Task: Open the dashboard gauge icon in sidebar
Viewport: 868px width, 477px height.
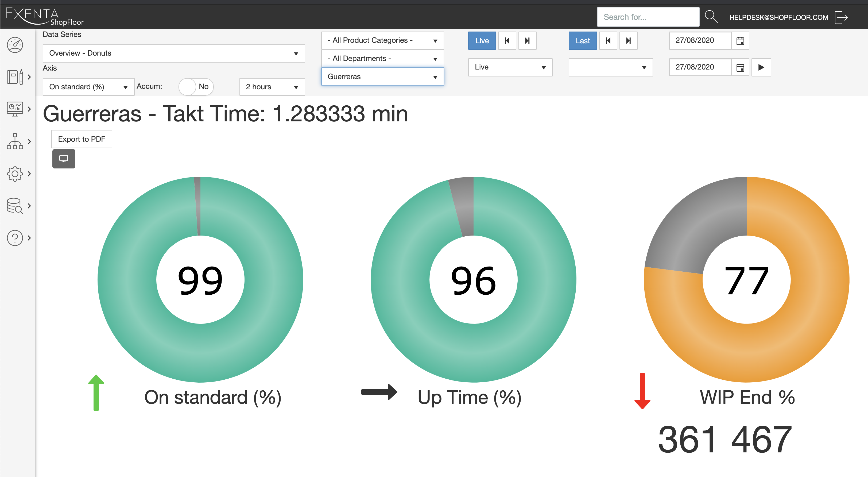Action: click(15, 45)
